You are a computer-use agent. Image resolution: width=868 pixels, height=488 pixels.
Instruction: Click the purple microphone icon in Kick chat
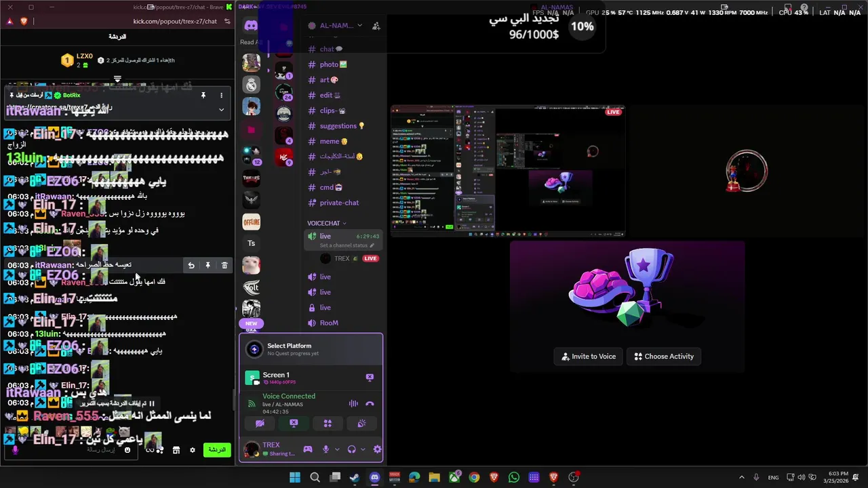coord(15,450)
